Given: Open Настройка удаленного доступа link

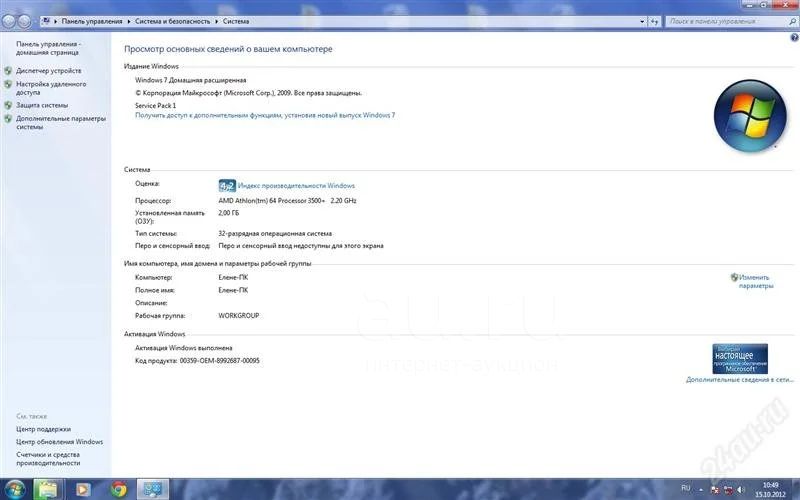Looking at the screenshot, I should [51, 88].
